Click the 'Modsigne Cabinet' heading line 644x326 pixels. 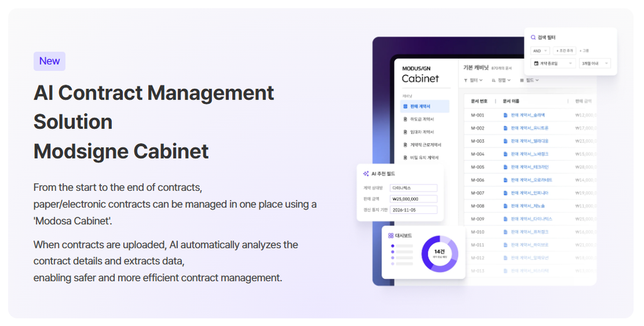pos(121,152)
